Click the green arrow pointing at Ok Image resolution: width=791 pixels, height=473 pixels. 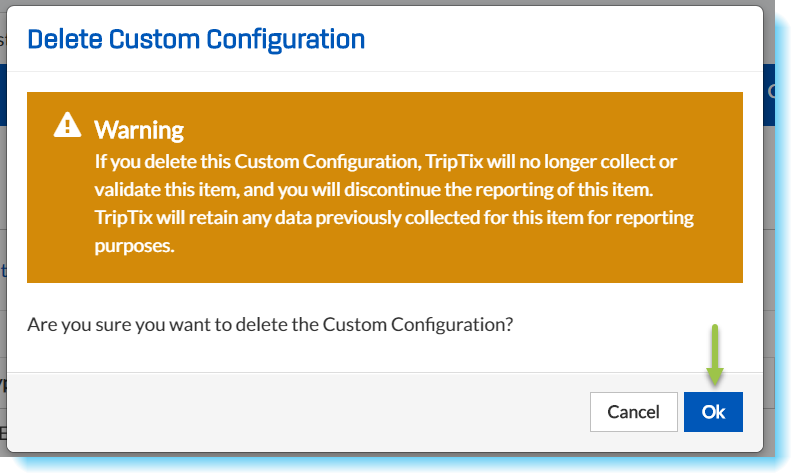click(714, 355)
